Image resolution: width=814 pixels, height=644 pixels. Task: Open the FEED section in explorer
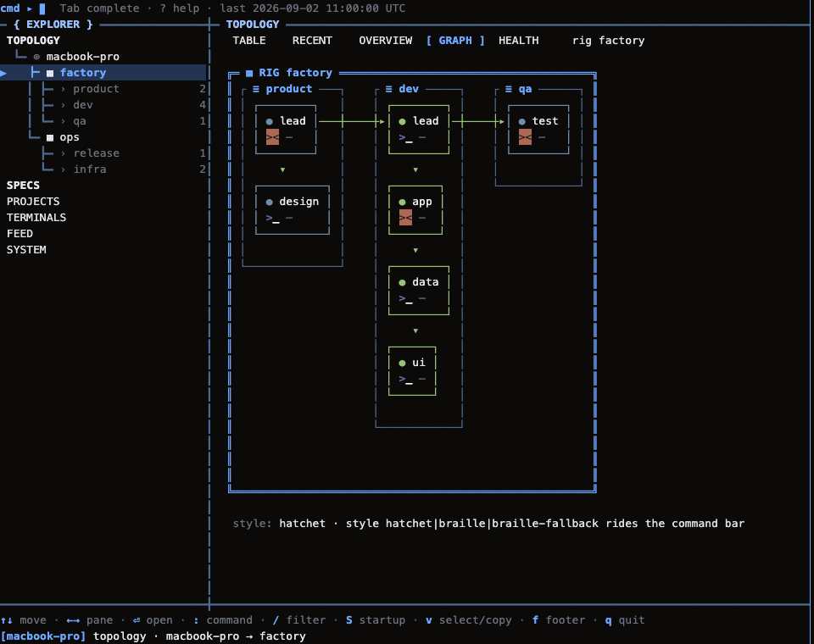point(20,234)
